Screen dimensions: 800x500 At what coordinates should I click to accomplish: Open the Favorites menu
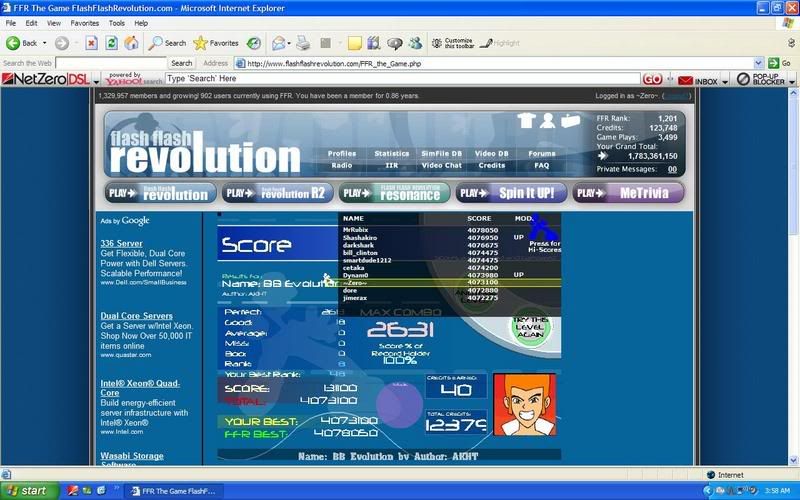(x=84, y=22)
